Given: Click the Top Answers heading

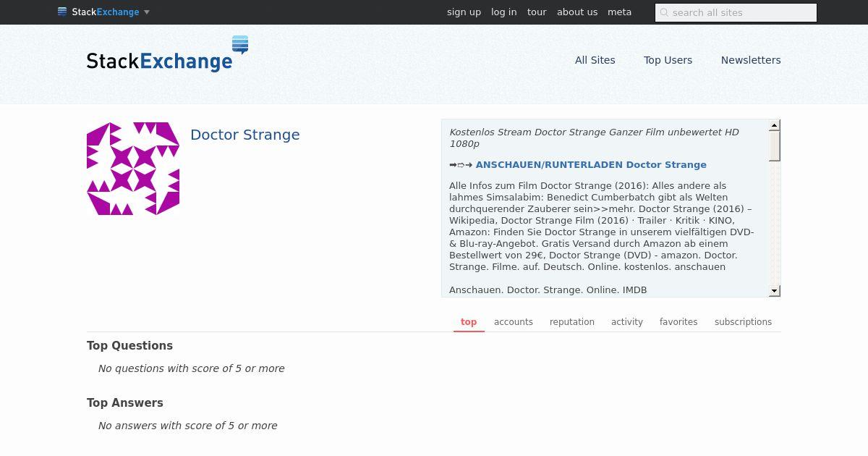Looking at the screenshot, I should click(x=125, y=403).
